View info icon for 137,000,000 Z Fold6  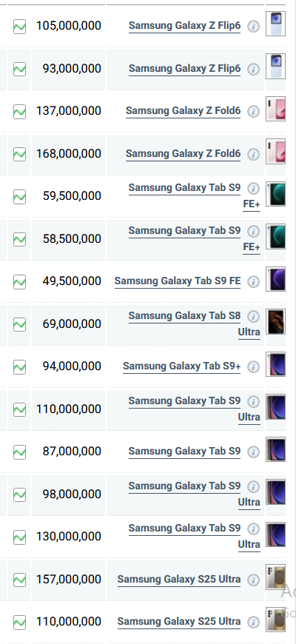253,111
